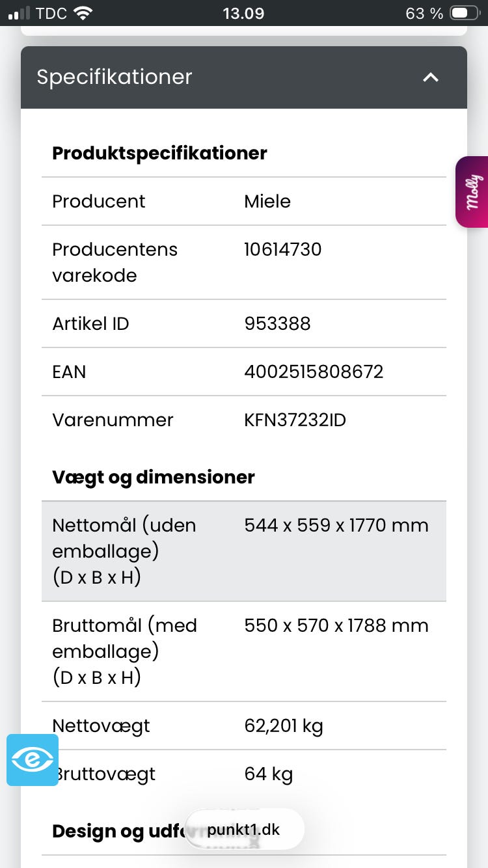Tap the 13.09 clock in status bar
The height and width of the screenshot is (868, 488).
(x=243, y=13)
